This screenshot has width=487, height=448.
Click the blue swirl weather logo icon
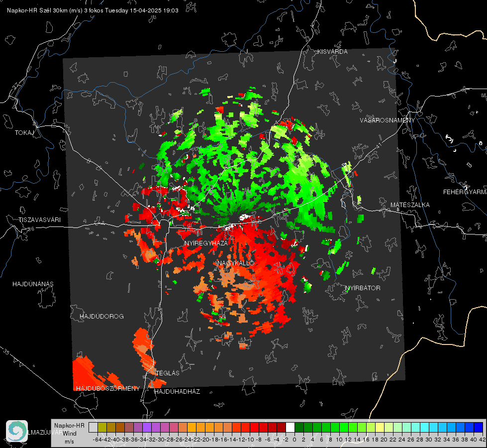click(x=17, y=431)
